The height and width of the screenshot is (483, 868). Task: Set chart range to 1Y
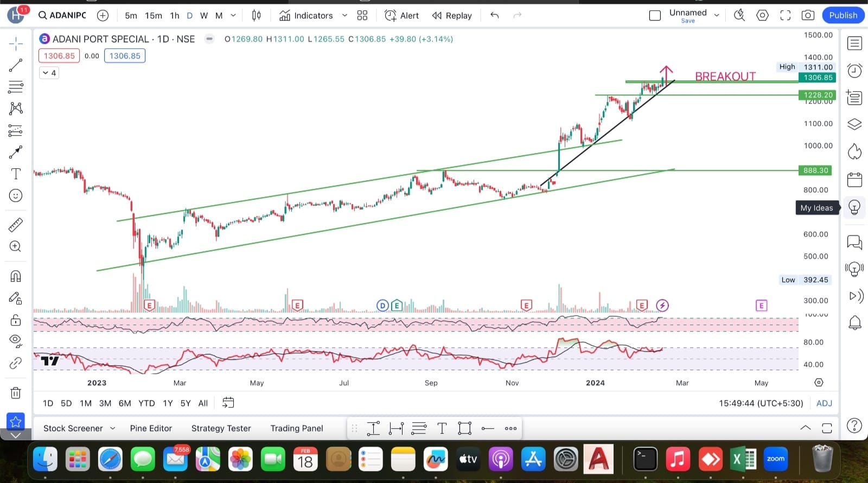pos(168,403)
